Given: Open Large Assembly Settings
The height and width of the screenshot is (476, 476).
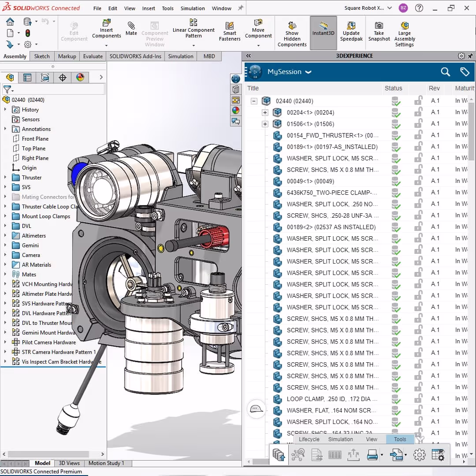Looking at the screenshot, I should (x=404, y=34).
